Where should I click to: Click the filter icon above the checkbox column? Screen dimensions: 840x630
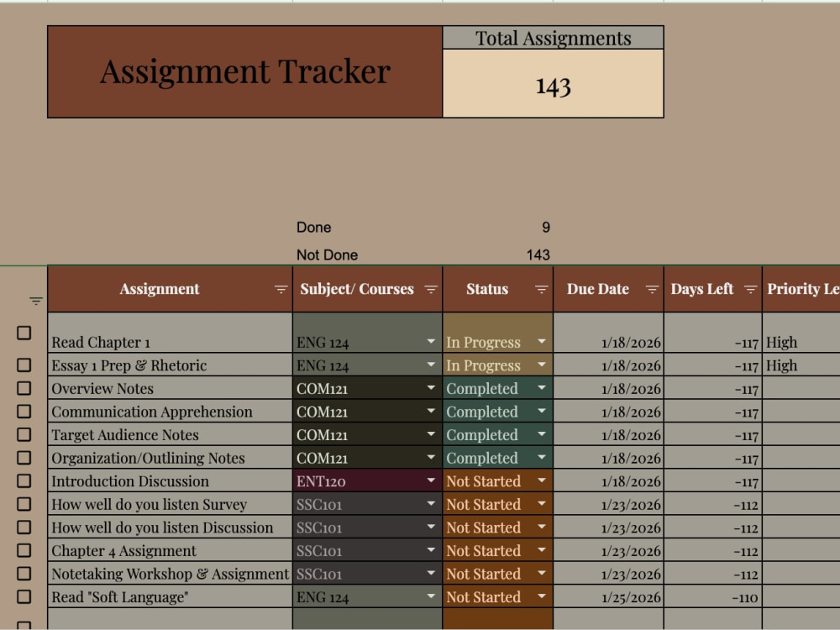coord(35,301)
